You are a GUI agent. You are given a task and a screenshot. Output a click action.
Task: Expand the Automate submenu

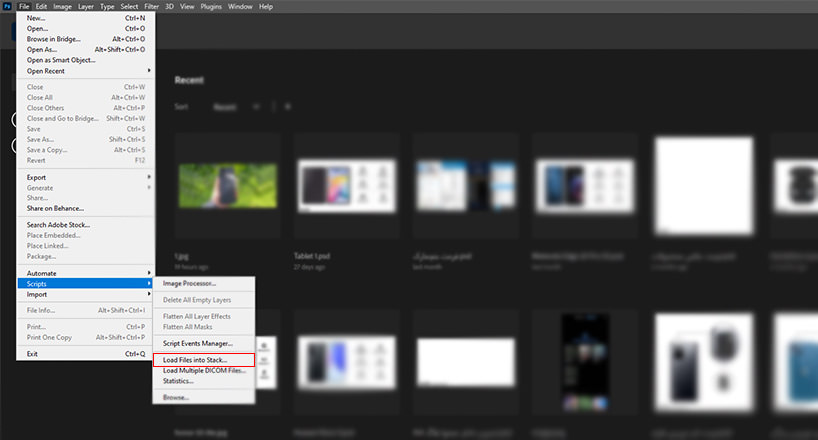click(86, 273)
